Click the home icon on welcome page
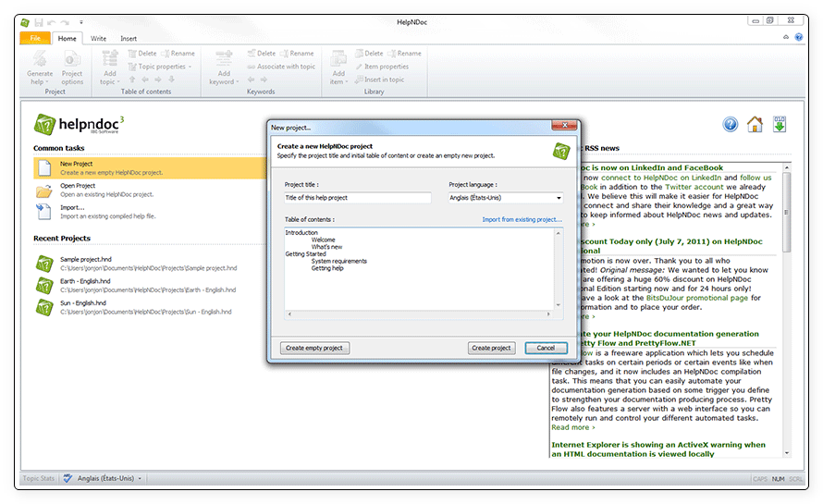Image resolution: width=823 pixels, height=504 pixels. coord(755,125)
